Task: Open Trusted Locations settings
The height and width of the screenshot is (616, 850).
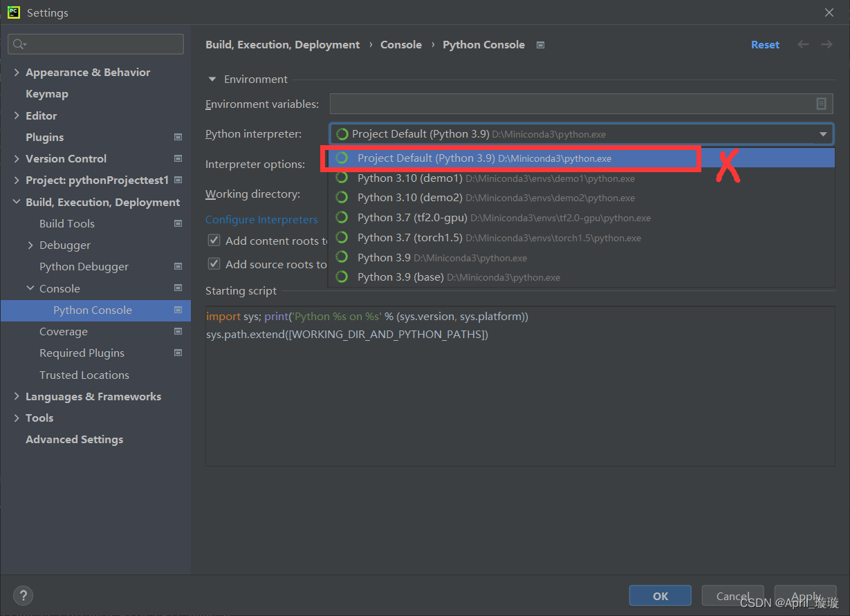Action: (84, 375)
